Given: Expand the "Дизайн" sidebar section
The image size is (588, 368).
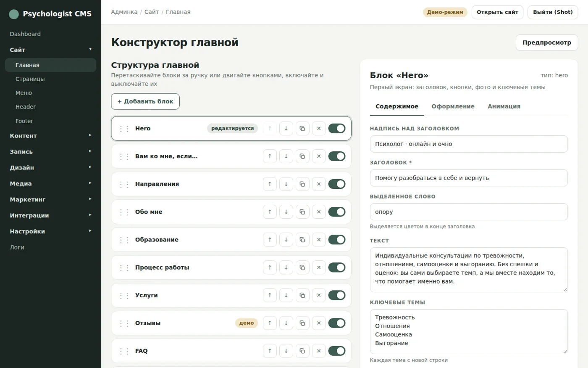Looking at the screenshot, I should (50, 167).
